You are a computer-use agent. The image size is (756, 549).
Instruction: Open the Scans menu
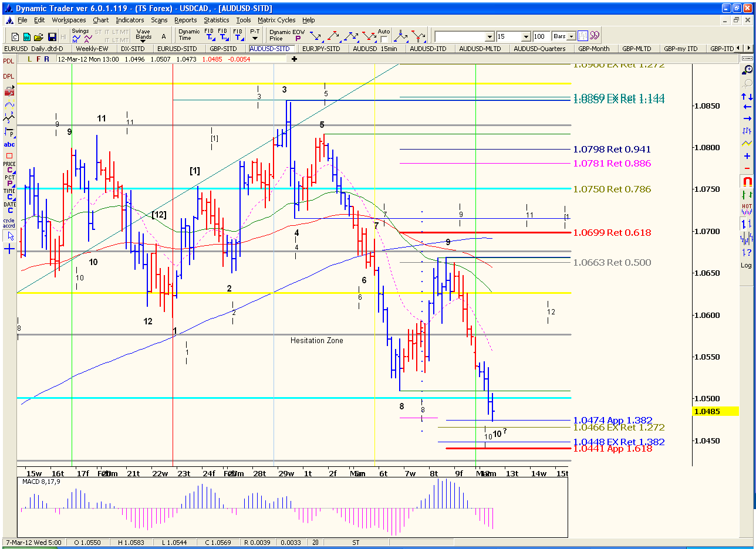tap(159, 20)
